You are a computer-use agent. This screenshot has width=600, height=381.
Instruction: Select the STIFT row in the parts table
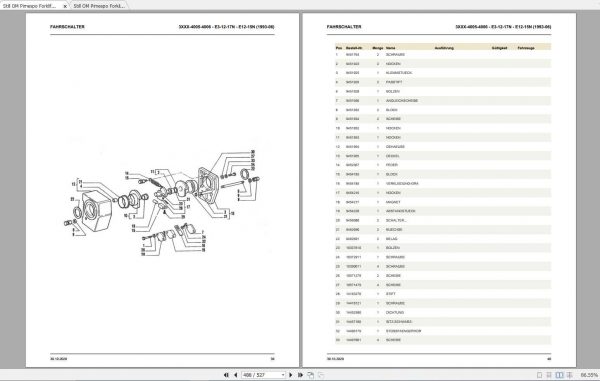[443, 294]
